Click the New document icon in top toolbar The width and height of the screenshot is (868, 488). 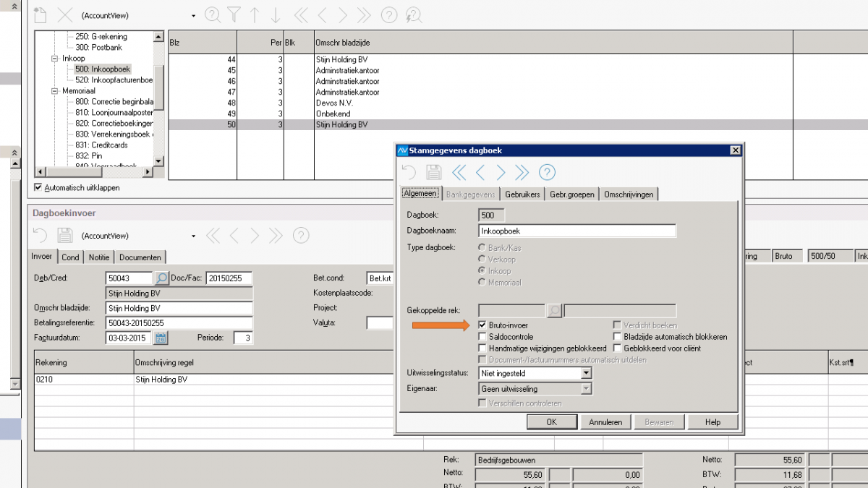click(x=41, y=14)
